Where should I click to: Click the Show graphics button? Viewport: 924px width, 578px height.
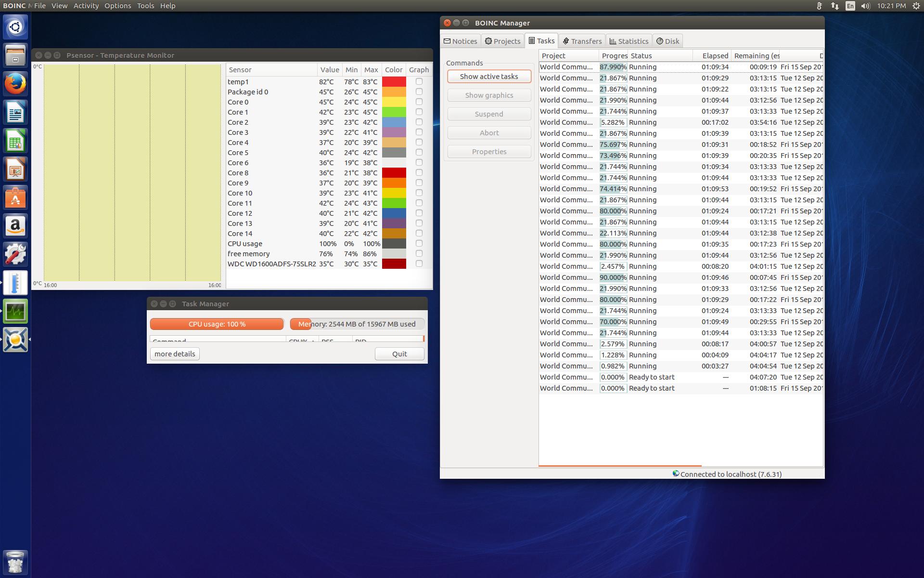489,95
